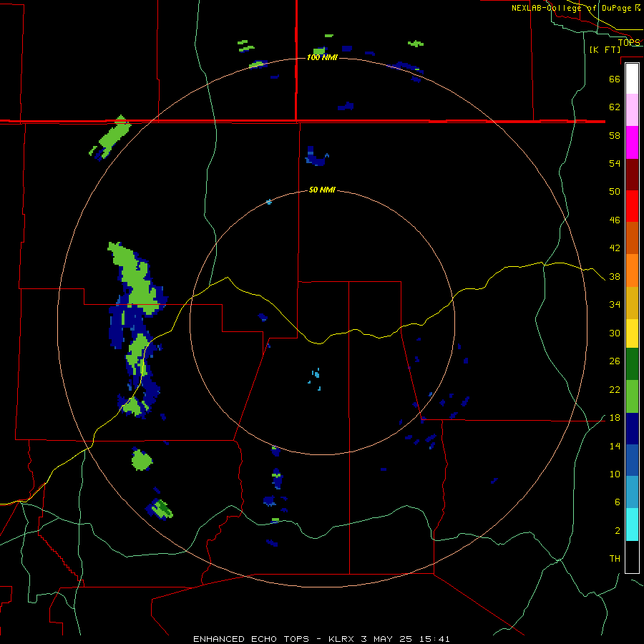Click the legend value 18
644x644 pixels.
(x=615, y=418)
